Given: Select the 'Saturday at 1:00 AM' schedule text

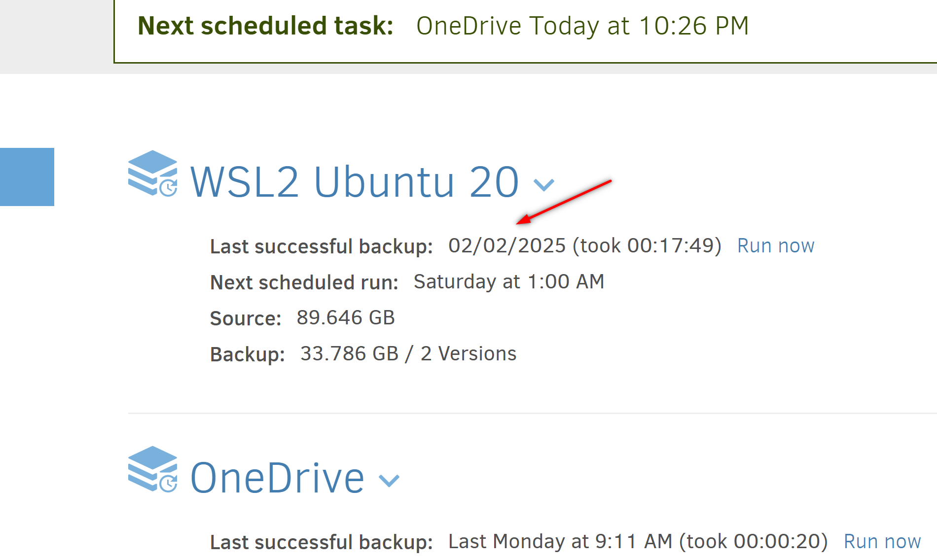Looking at the screenshot, I should click(x=509, y=281).
